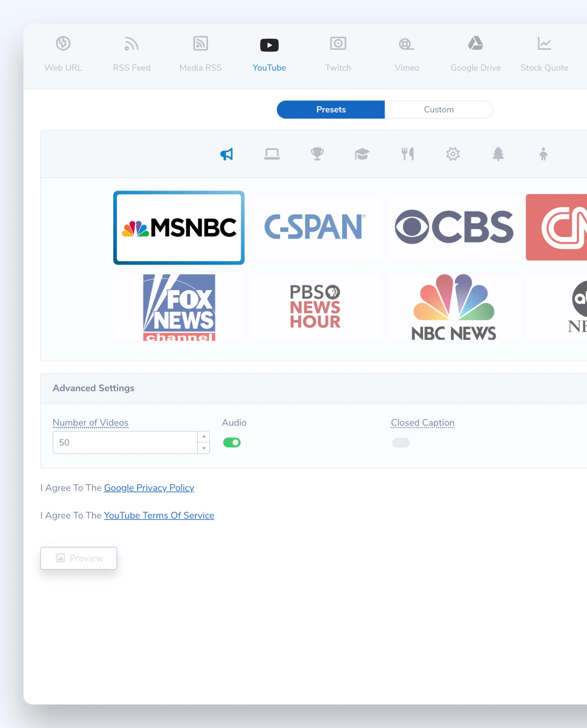Open the trophy sports category icon
587x728 pixels.
(x=317, y=154)
